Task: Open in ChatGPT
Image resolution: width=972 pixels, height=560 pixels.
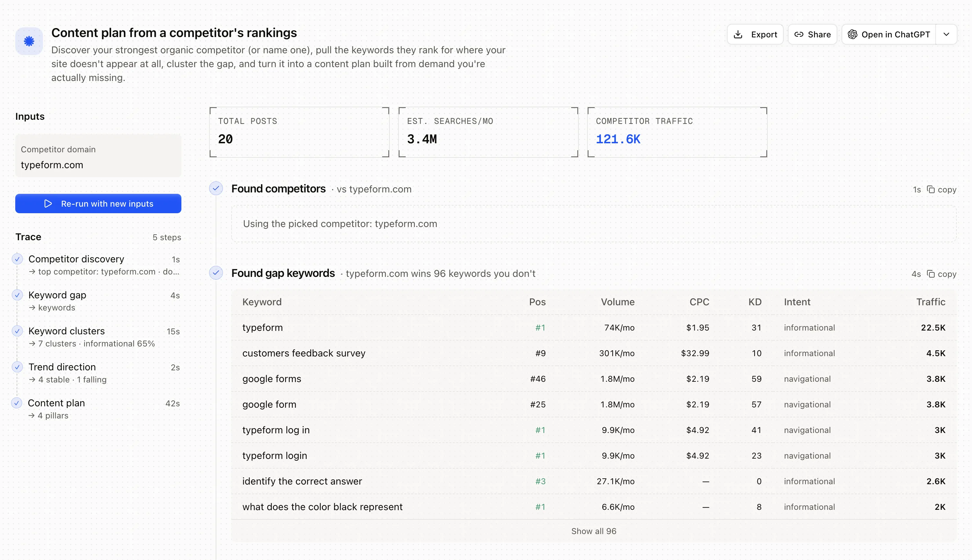Action: pos(889,35)
